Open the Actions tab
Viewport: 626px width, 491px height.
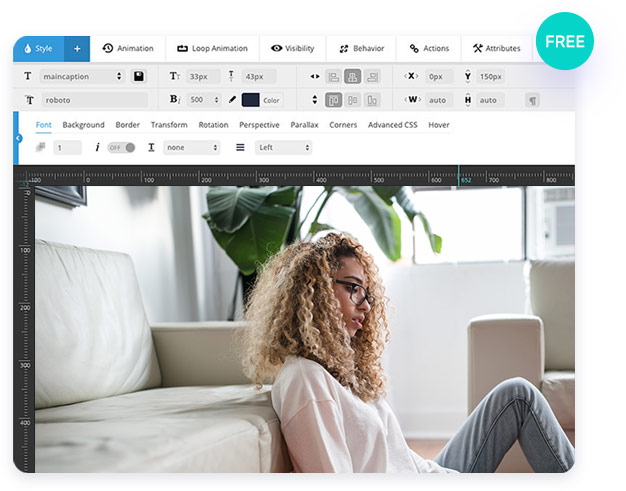click(429, 49)
